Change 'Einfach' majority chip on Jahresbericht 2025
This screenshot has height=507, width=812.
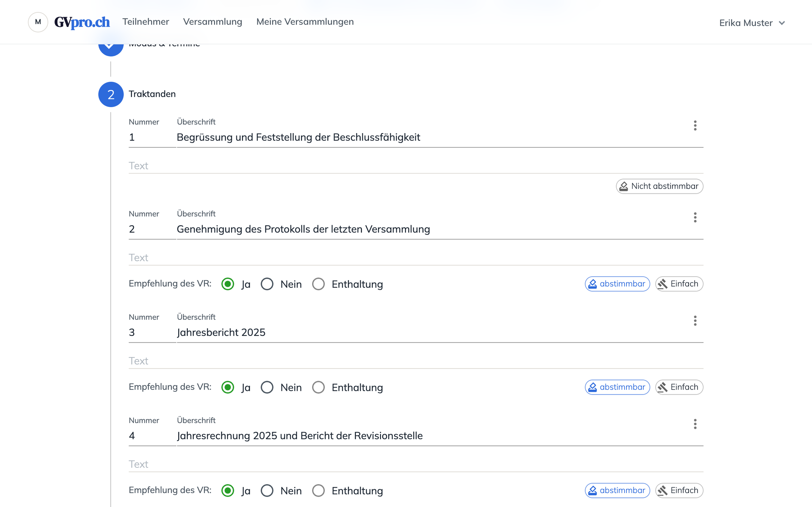679,387
